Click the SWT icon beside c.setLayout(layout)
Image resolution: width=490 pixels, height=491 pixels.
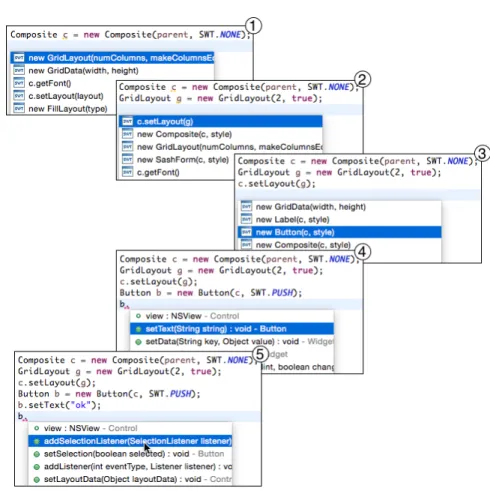pos(19,96)
